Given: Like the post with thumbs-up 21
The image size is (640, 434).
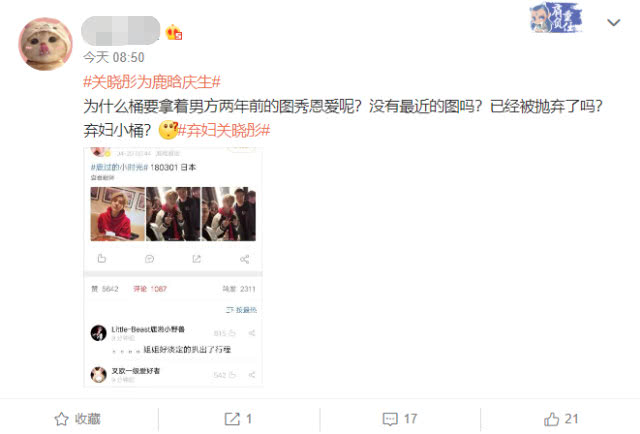Looking at the screenshot, I should point(561,418).
